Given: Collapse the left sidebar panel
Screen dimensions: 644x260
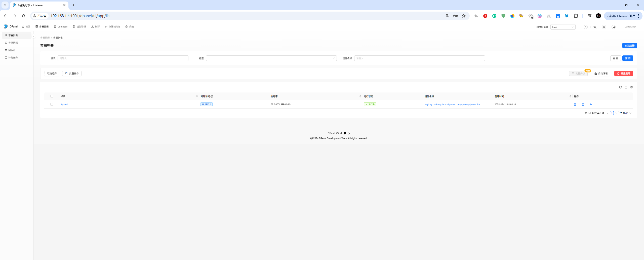Looking at the screenshot, I should [x=34, y=37].
